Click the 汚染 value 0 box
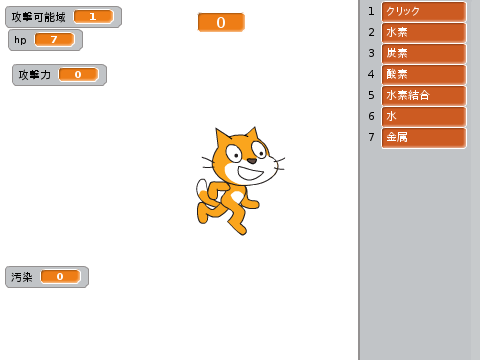 60,276
